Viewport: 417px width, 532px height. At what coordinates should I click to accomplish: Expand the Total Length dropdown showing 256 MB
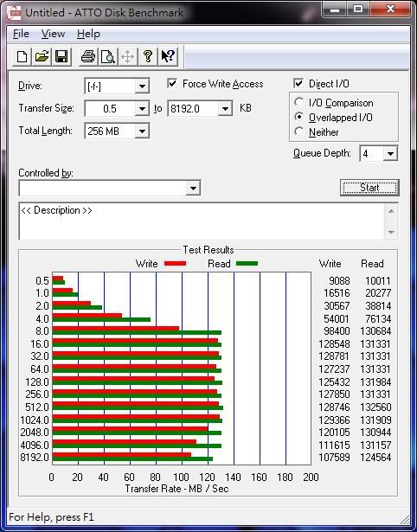point(142,131)
